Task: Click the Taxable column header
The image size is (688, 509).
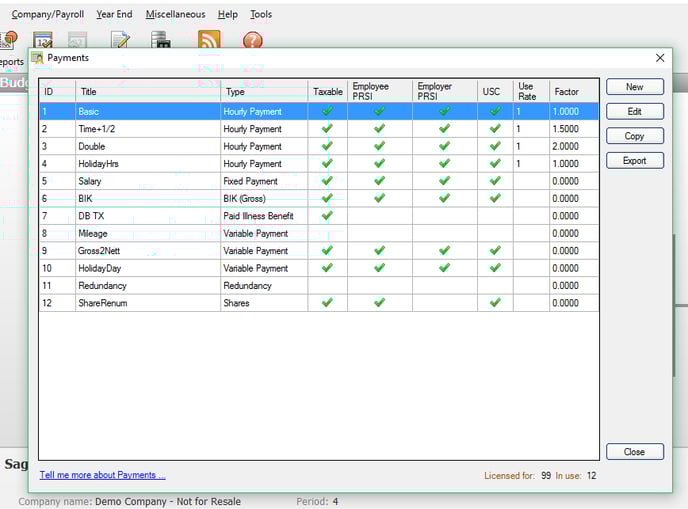Action: click(x=328, y=91)
